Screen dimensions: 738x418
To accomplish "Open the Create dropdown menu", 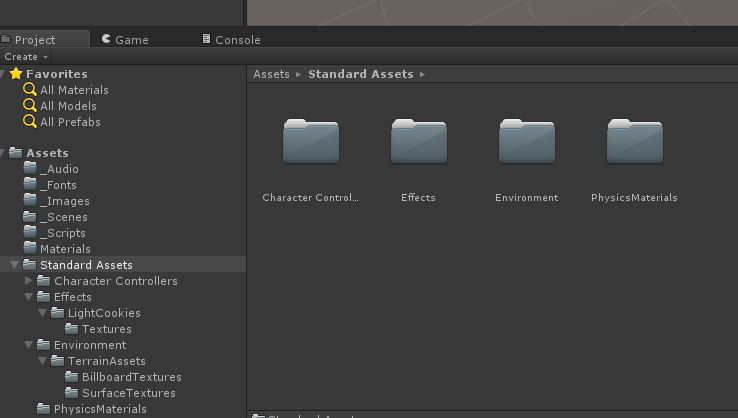I will point(25,56).
